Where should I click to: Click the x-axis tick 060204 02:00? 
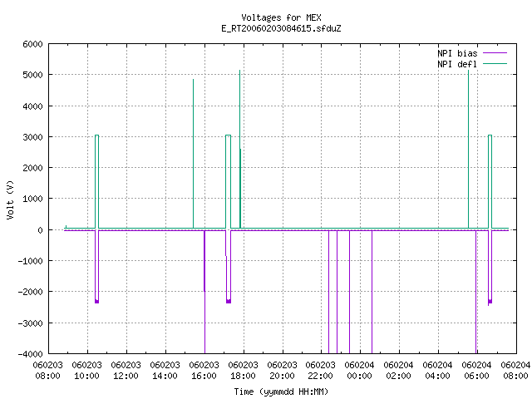pyautogui.click(x=399, y=370)
